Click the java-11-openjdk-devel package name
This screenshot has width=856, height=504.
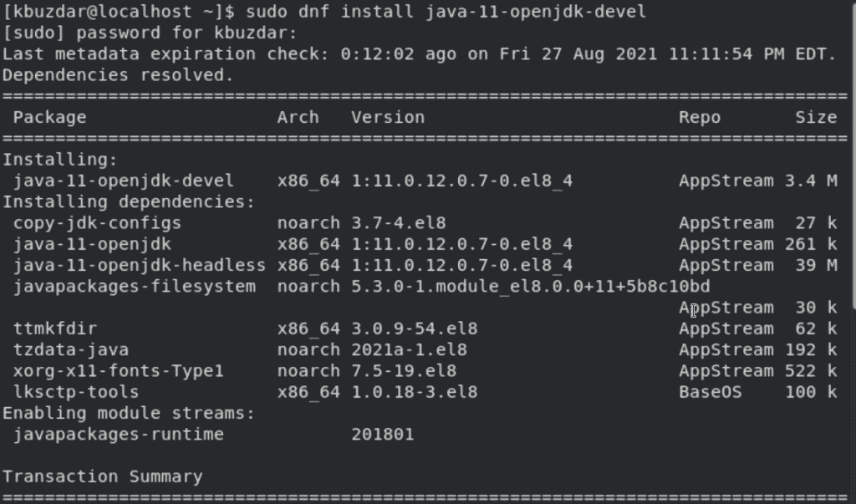pos(124,181)
